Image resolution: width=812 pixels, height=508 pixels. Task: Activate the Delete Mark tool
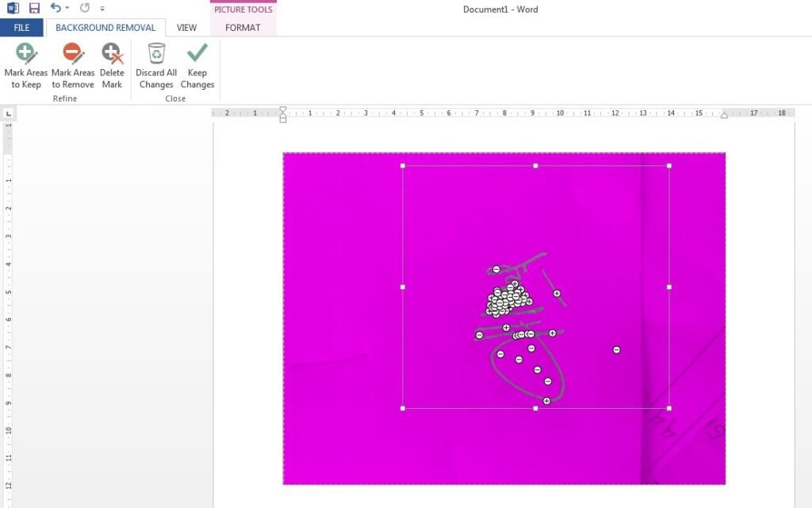112,66
